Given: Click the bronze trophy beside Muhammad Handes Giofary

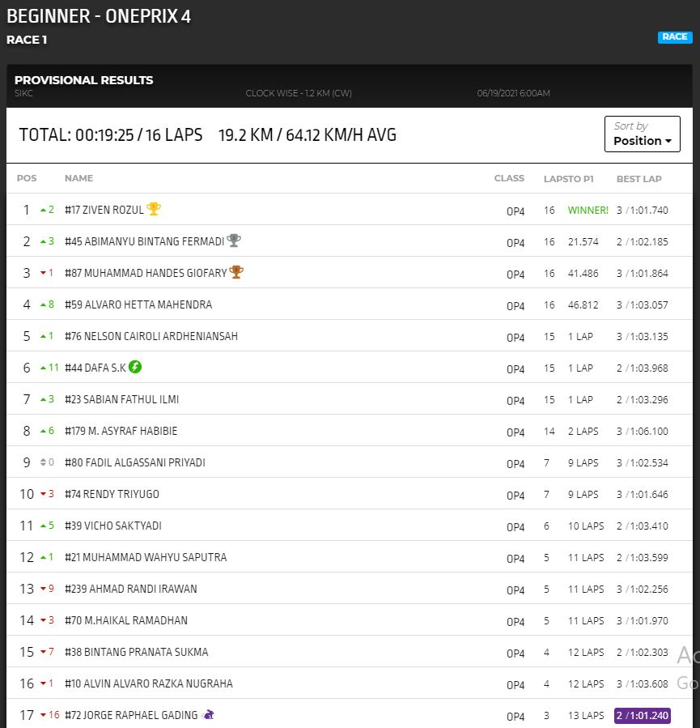Looking at the screenshot, I should tap(236, 272).
